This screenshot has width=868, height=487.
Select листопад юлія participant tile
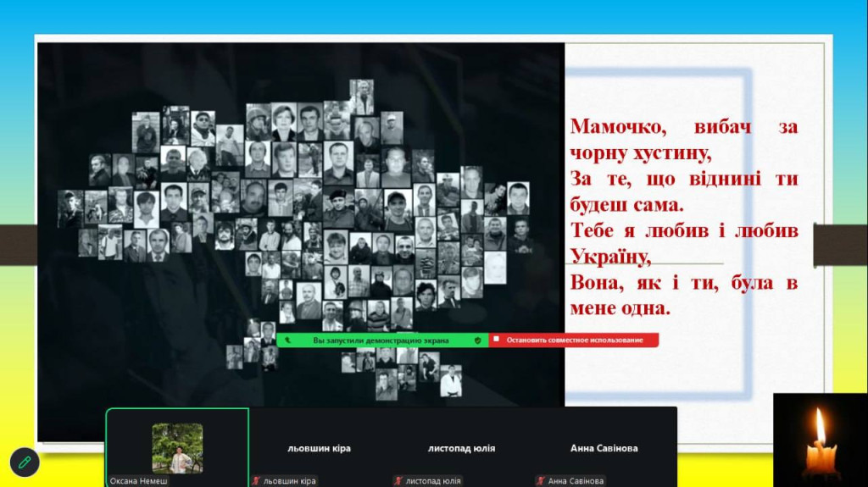tap(461, 448)
